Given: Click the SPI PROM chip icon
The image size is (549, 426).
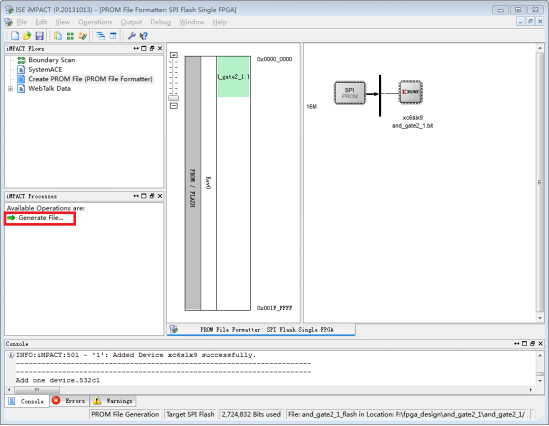Looking at the screenshot, I should point(350,93).
